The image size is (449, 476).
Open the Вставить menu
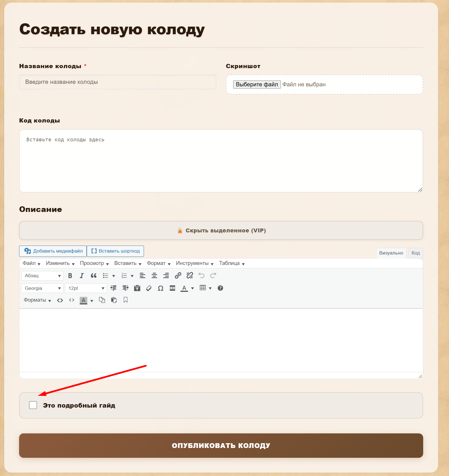click(128, 264)
